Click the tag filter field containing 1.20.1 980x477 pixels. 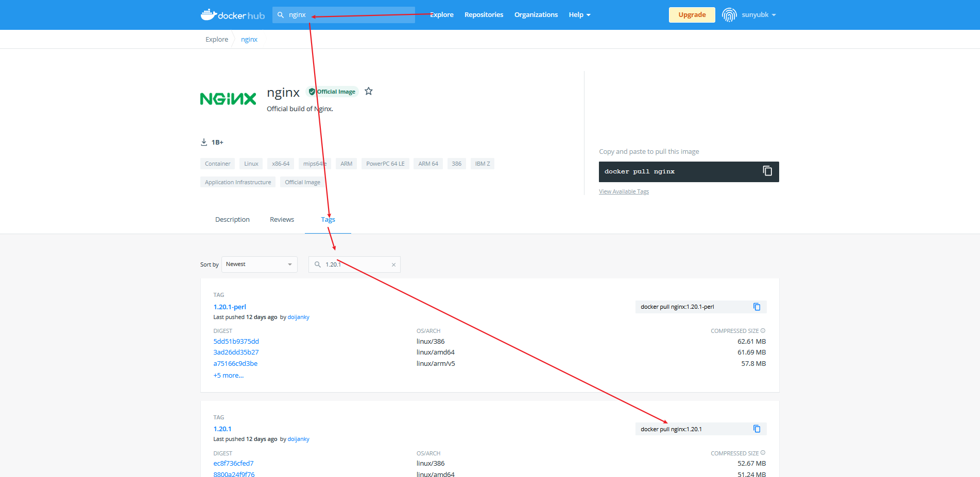(x=354, y=264)
